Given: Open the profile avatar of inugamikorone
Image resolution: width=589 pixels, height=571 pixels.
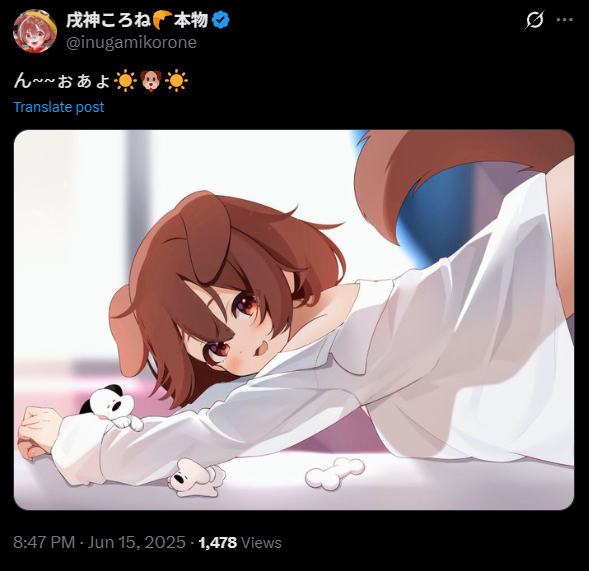Looking at the screenshot, I should (35, 31).
